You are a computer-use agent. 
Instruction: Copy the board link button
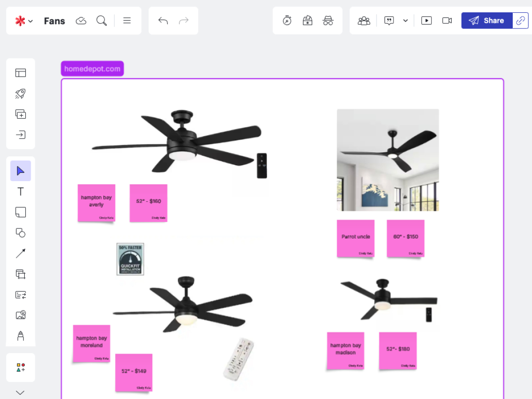(521, 21)
